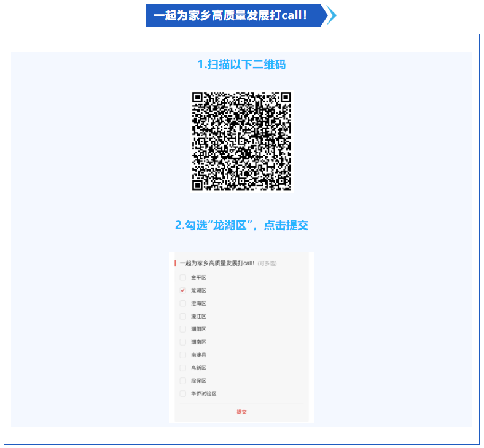This screenshot has width=484, height=448.
Task: Click the arrow chevron beside the banner
Action: tap(332, 15)
